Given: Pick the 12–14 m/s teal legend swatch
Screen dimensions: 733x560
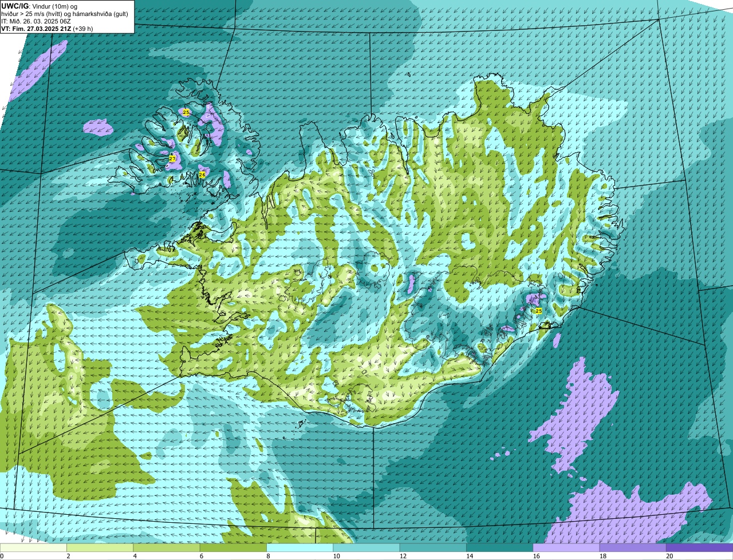Looking at the screenshot, I should [x=432, y=547].
